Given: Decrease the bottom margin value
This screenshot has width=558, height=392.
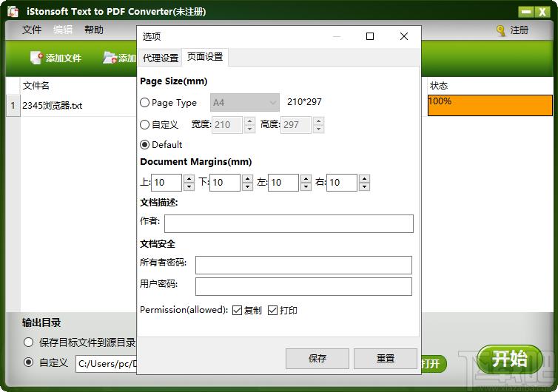Looking at the screenshot, I should pos(247,186).
